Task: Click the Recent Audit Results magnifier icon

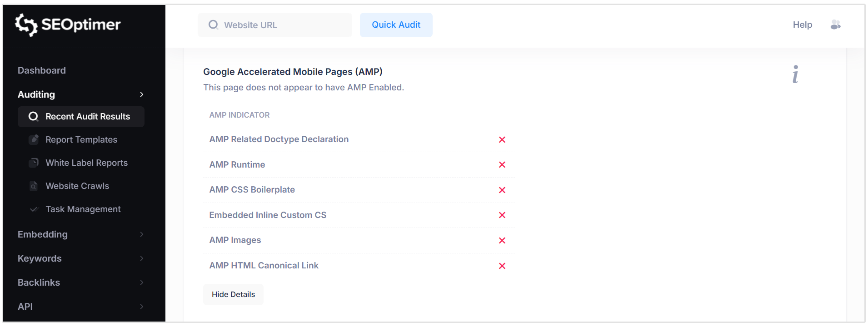Action: click(x=33, y=117)
